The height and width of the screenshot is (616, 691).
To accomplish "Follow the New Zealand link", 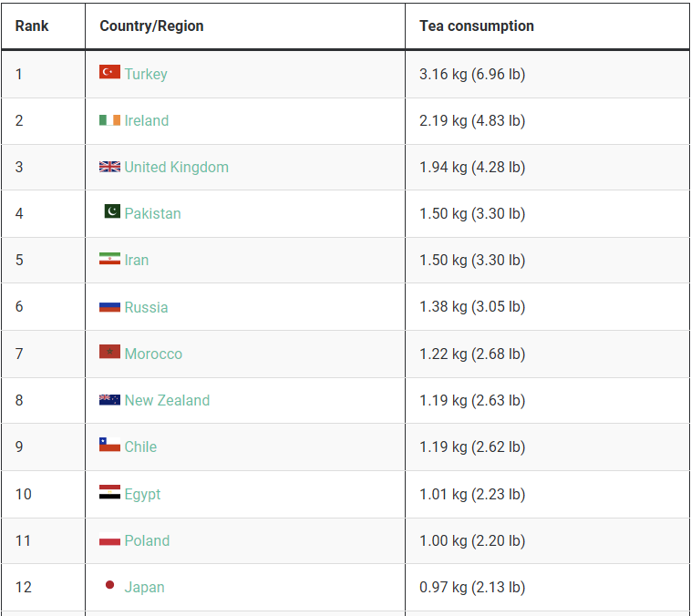I will click(x=167, y=400).
